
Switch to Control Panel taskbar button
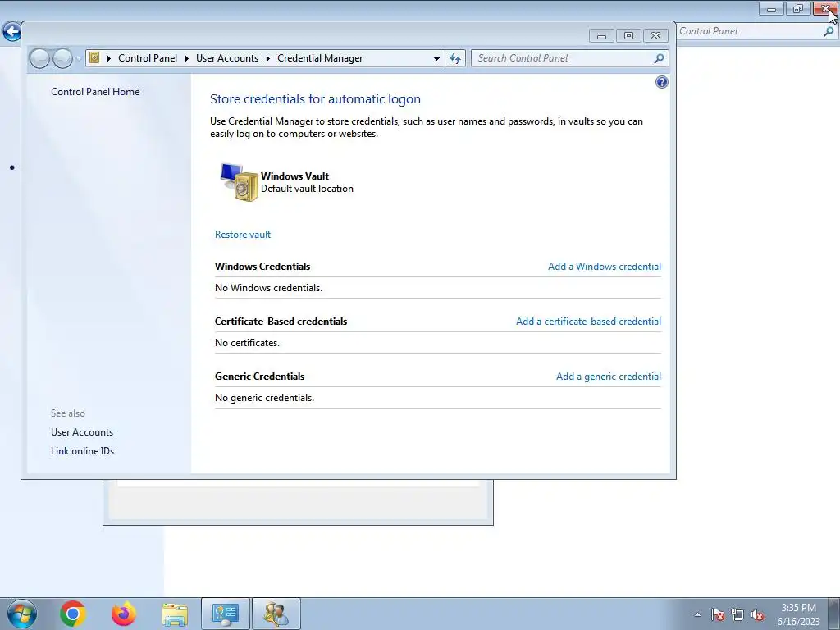click(x=226, y=614)
